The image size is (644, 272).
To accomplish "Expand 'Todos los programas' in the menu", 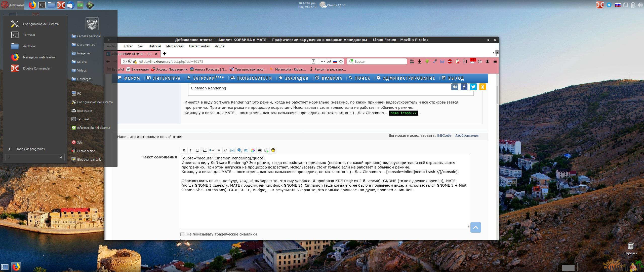I will (30, 149).
